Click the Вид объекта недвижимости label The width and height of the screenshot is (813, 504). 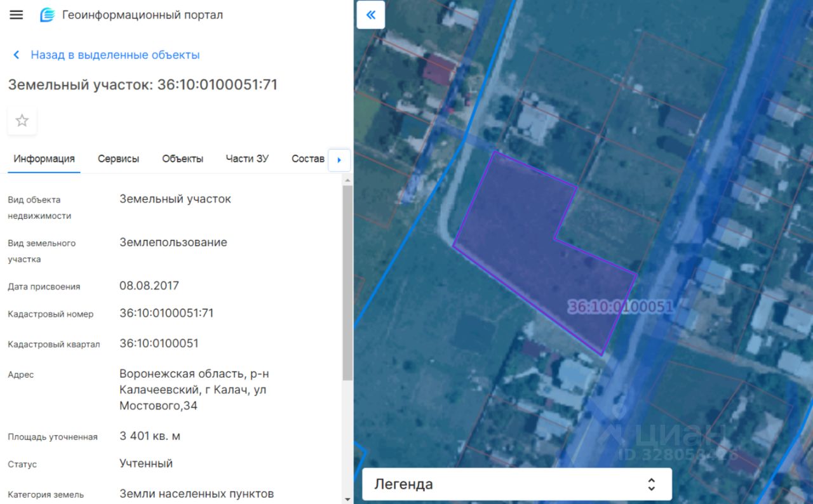tap(39, 208)
